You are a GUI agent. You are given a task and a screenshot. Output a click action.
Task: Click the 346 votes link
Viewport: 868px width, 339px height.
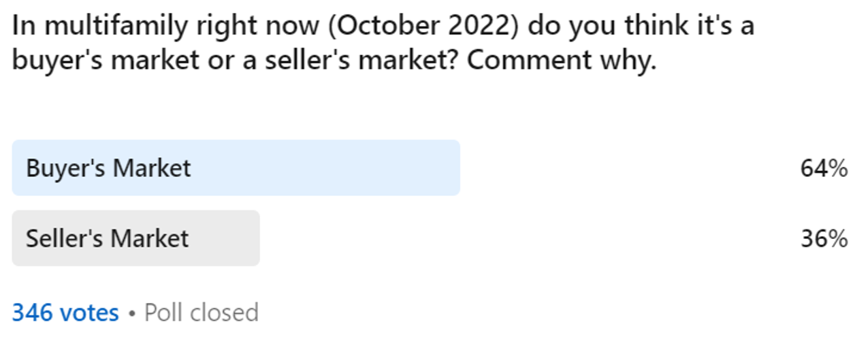click(x=65, y=312)
